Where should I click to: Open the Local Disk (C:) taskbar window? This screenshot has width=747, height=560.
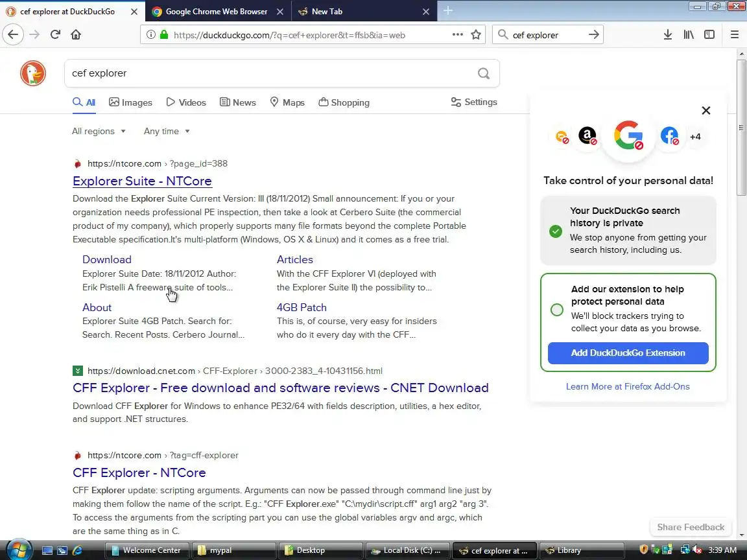click(x=407, y=550)
